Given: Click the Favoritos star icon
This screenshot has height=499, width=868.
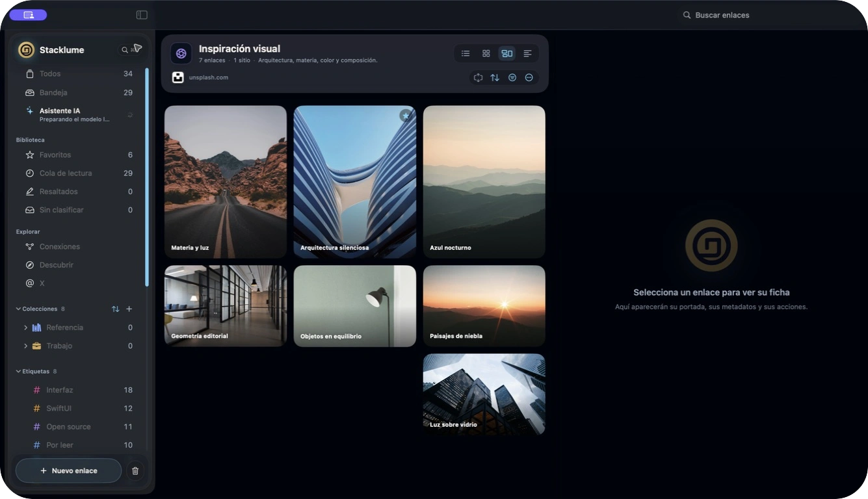Looking at the screenshot, I should pos(29,155).
